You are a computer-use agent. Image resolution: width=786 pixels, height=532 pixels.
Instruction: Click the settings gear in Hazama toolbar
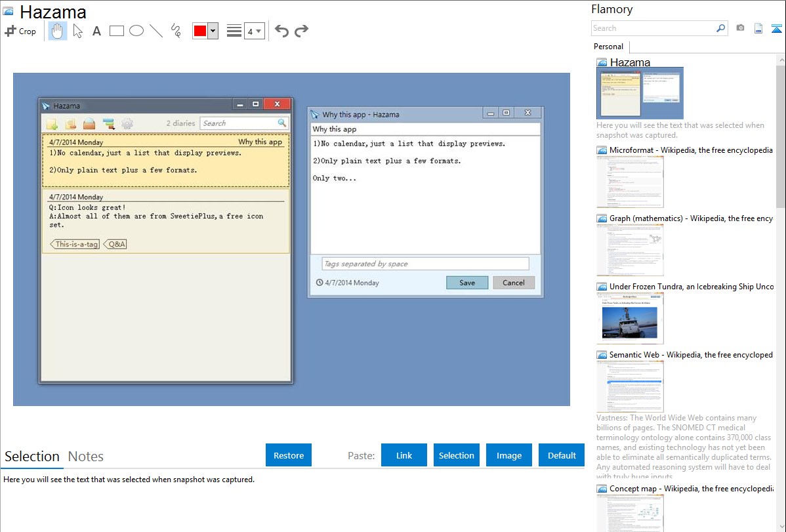pyautogui.click(x=127, y=123)
